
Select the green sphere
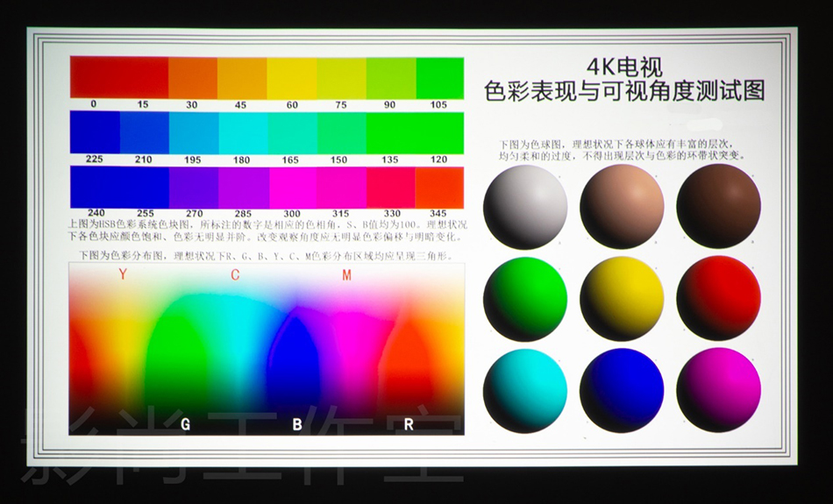tap(525, 299)
